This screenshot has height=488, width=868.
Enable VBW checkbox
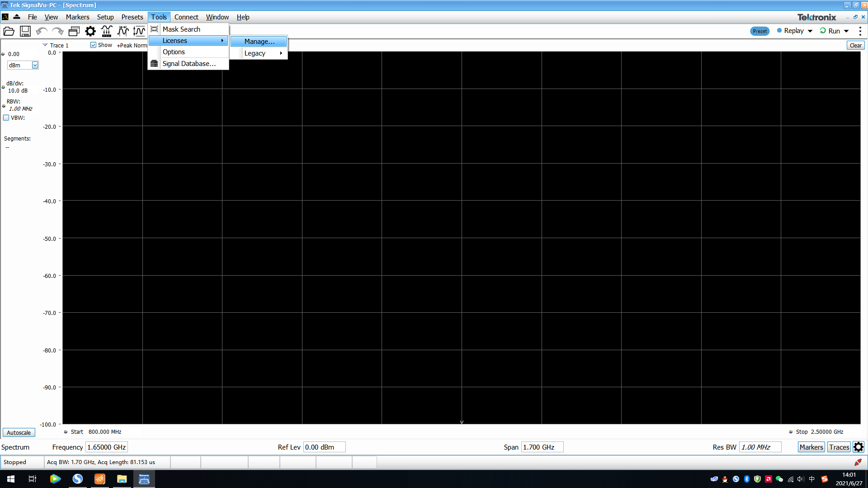coord(6,118)
